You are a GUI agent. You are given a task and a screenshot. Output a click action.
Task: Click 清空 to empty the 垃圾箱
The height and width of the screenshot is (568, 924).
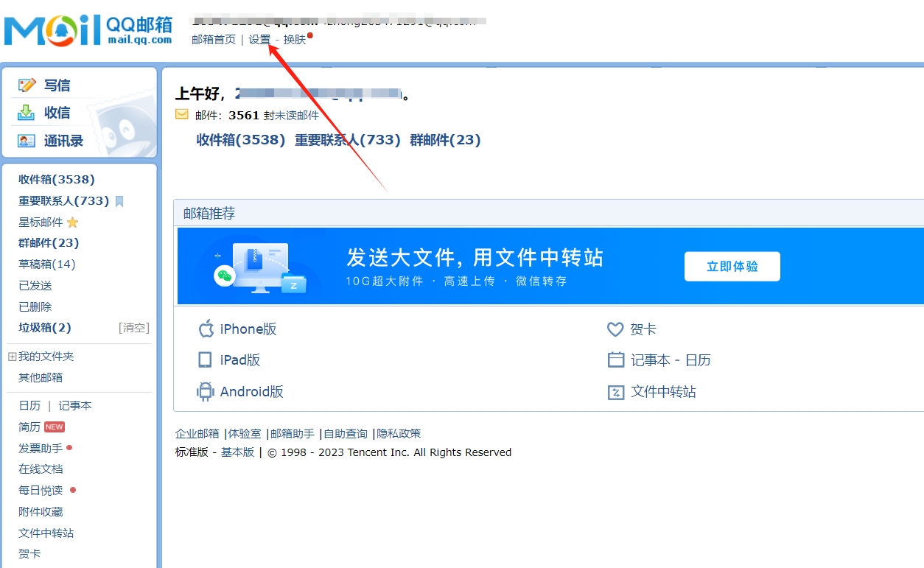134,327
